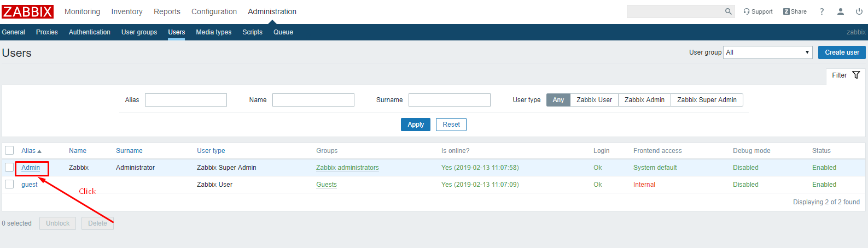This screenshot has width=868, height=248.
Task: Click Admin's Disabled debug mode
Action: [x=745, y=168]
